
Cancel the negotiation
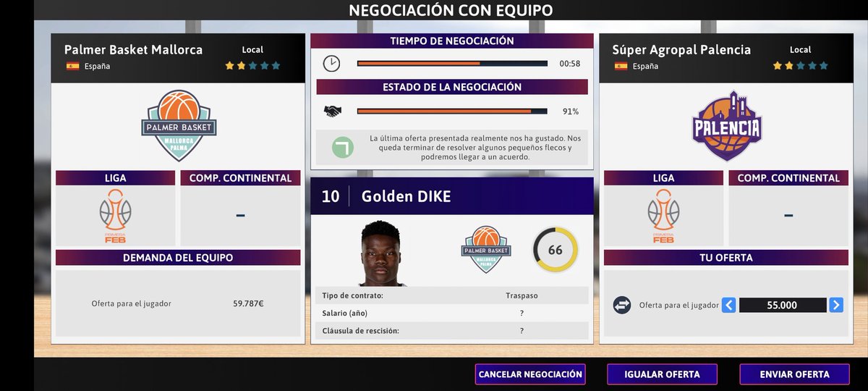pyautogui.click(x=530, y=374)
